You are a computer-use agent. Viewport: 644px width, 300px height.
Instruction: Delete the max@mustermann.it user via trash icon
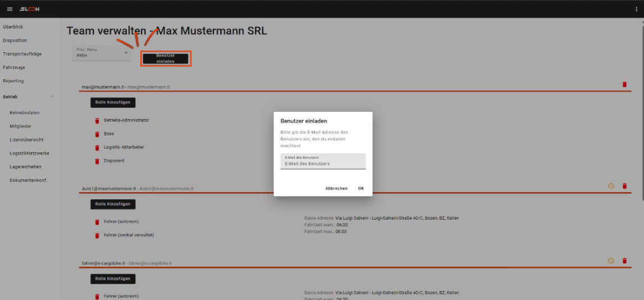(x=624, y=84)
